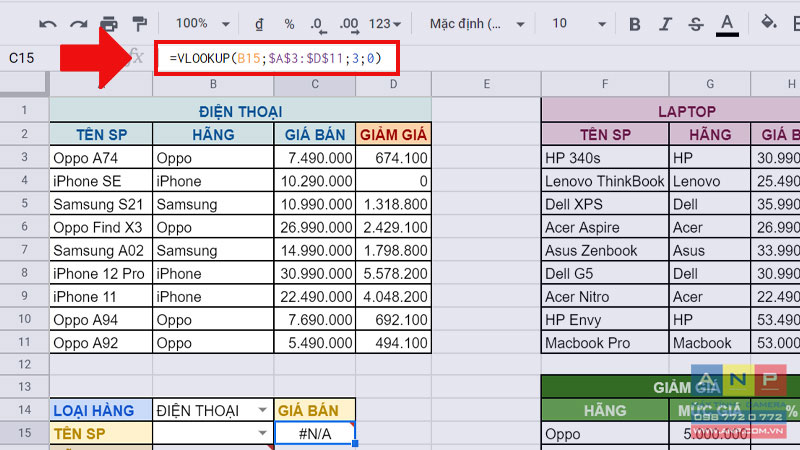The height and width of the screenshot is (450, 800).
Task: Select cell Oppo Find X3
Action: 101,227
